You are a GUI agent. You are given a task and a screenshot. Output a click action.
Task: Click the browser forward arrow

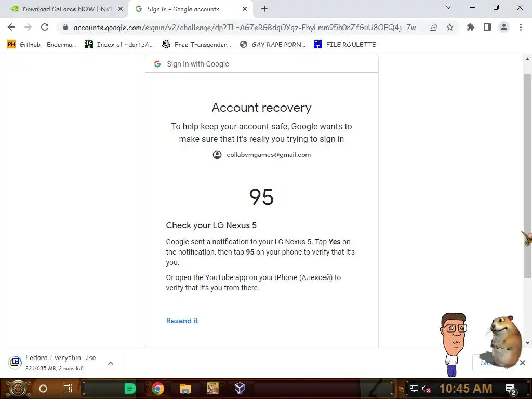tap(28, 27)
